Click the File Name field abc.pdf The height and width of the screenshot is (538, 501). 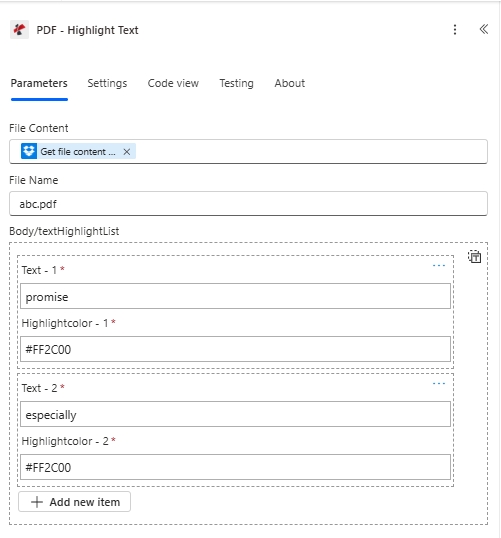248,204
